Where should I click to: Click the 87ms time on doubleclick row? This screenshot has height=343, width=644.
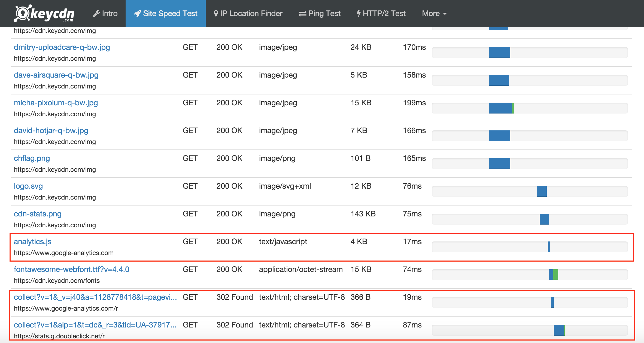click(x=412, y=325)
